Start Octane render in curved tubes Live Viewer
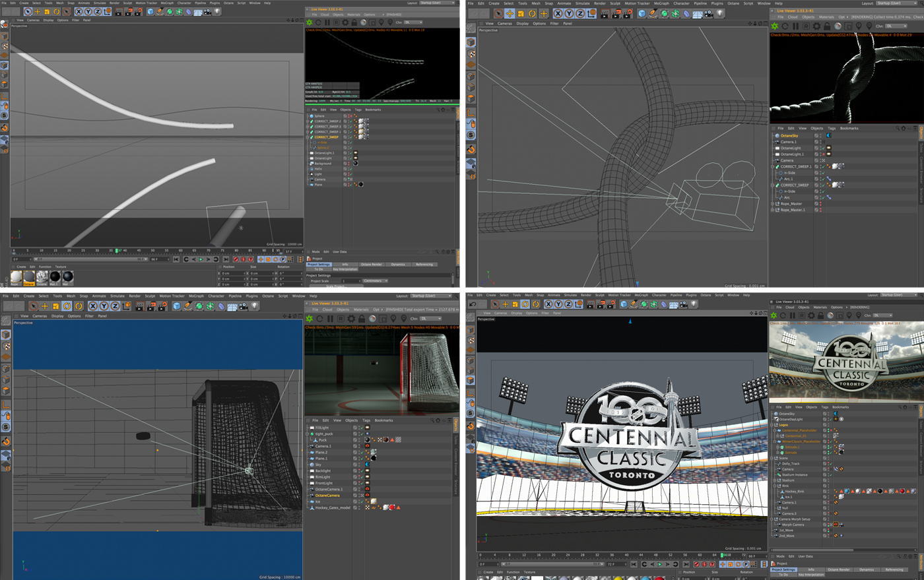 310,22
